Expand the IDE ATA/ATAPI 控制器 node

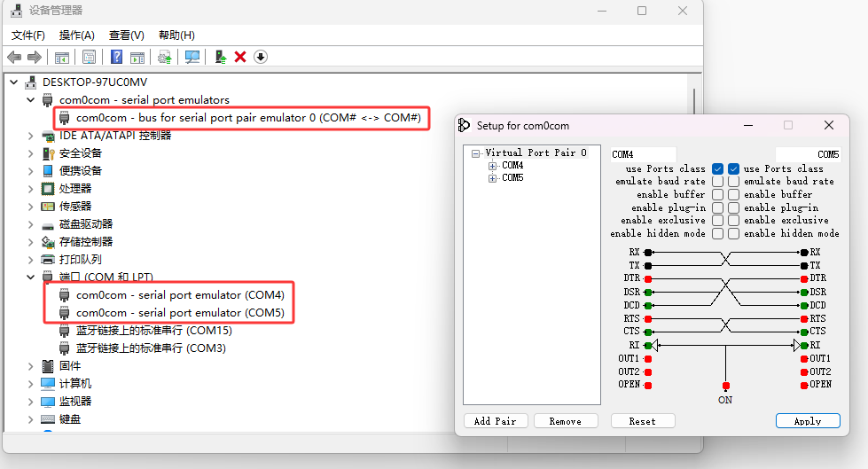[x=31, y=136]
